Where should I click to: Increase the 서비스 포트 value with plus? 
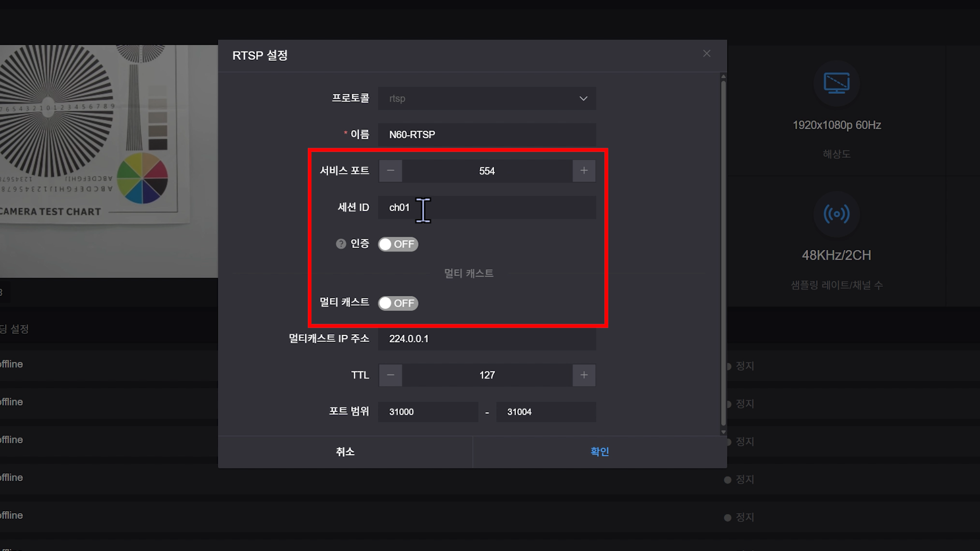tap(584, 171)
